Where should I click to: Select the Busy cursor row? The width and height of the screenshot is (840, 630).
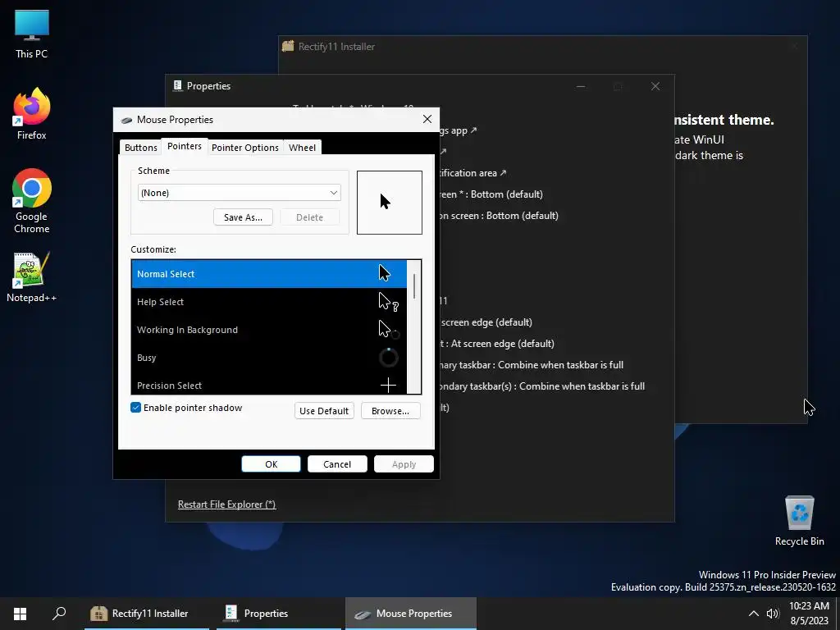click(x=269, y=358)
